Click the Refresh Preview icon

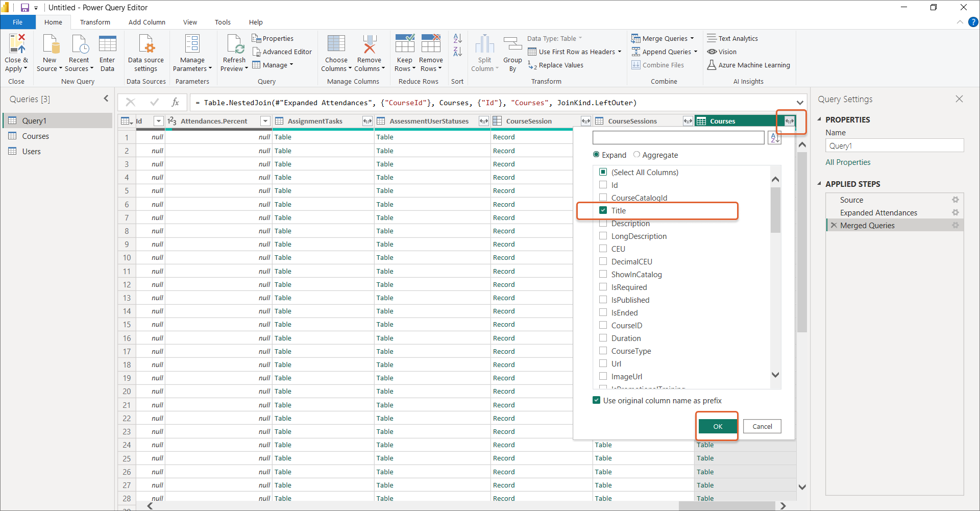click(235, 45)
